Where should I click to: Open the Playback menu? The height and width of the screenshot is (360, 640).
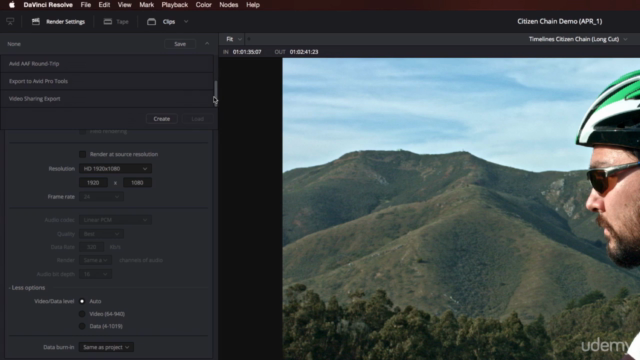point(175,5)
